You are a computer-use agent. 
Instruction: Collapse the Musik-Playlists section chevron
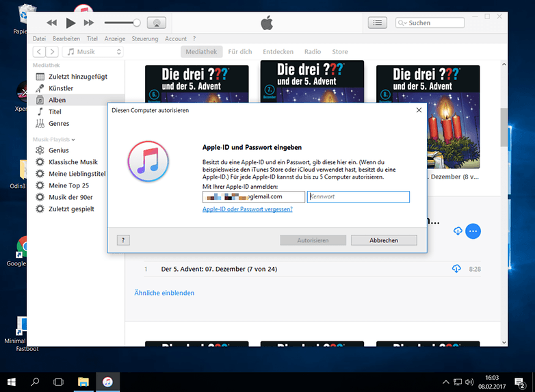pyautogui.click(x=73, y=140)
